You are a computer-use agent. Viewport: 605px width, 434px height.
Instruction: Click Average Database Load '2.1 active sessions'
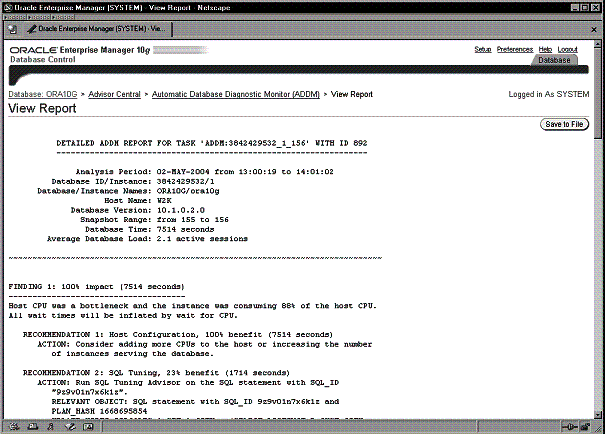click(202, 239)
